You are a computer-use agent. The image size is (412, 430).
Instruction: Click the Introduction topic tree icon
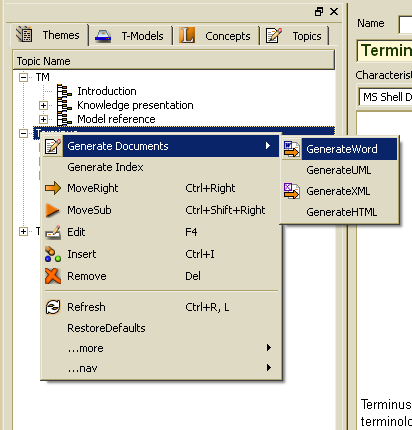pyautogui.click(x=64, y=91)
